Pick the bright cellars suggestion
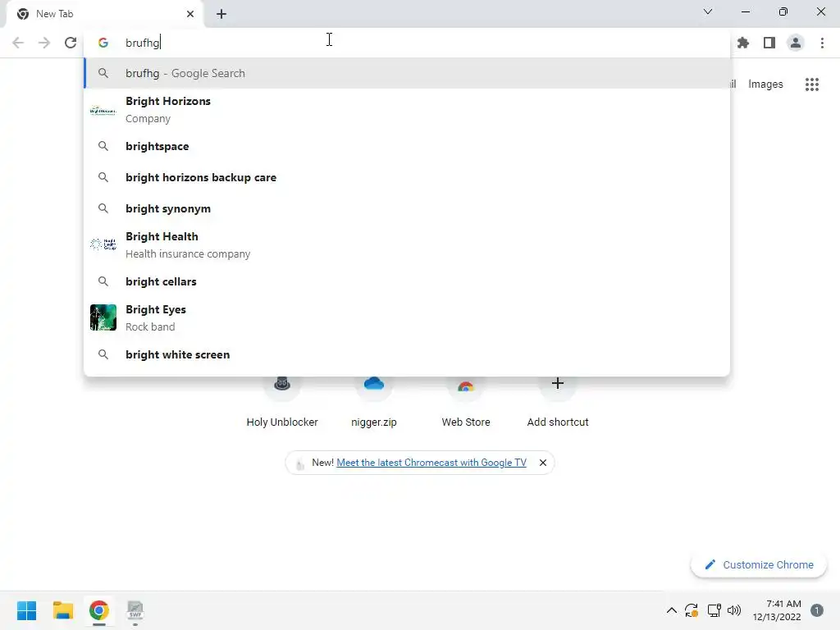 (x=407, y=281)
